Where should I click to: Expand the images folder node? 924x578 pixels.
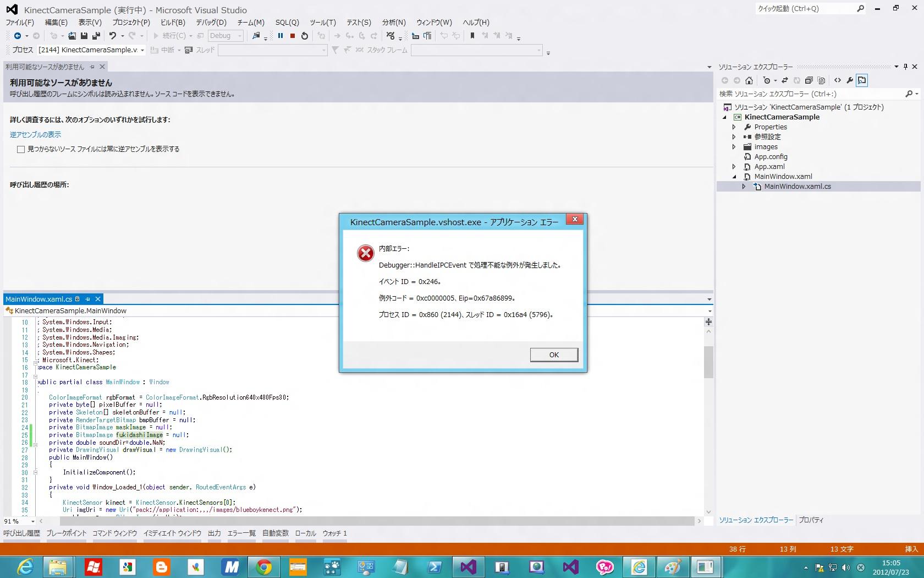click(734, 147)
